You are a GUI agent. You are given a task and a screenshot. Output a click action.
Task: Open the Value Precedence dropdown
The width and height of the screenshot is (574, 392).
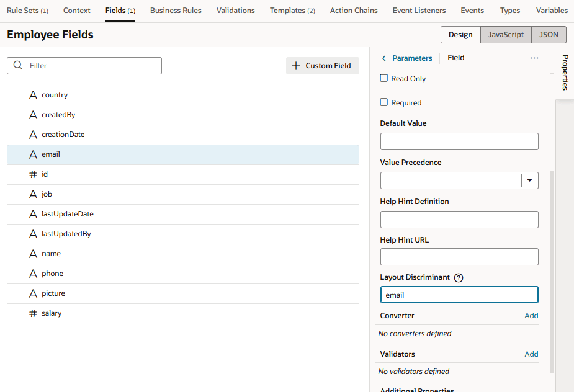click(529, 180)
